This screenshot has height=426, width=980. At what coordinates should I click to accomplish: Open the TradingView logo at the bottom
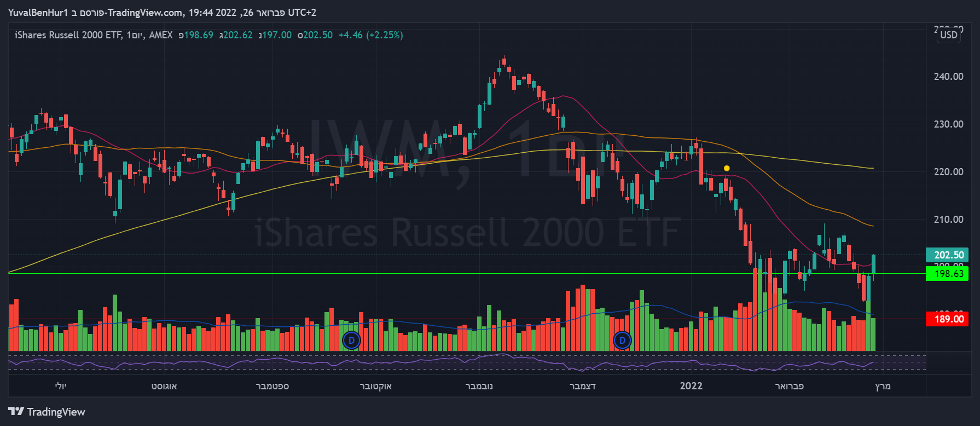(47, 412)
